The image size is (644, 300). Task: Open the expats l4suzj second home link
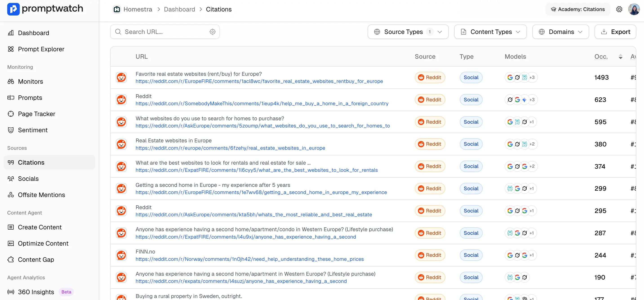241,281
